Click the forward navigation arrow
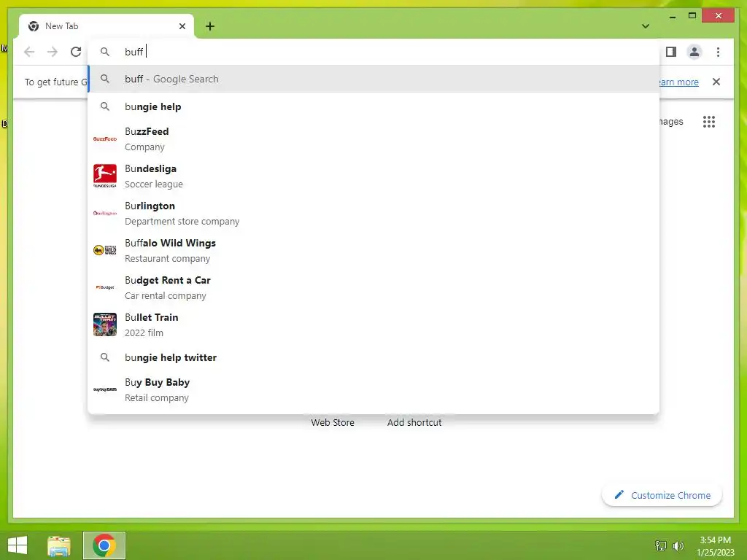747x560 pixels. point(53,52)
